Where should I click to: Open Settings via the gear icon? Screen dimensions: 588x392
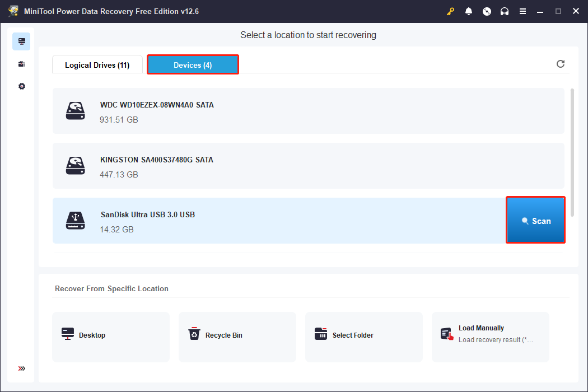tap(21, 86)
